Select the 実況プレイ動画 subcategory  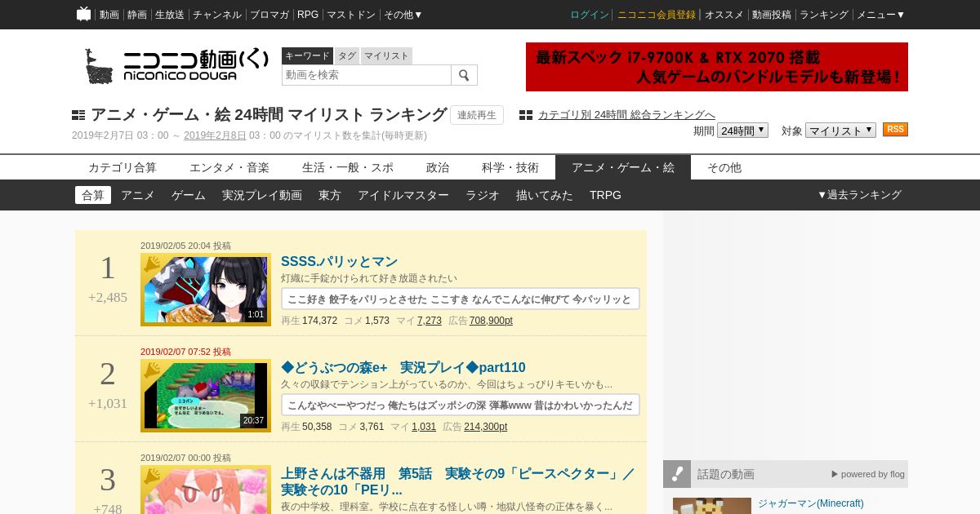tap(262, 195)
